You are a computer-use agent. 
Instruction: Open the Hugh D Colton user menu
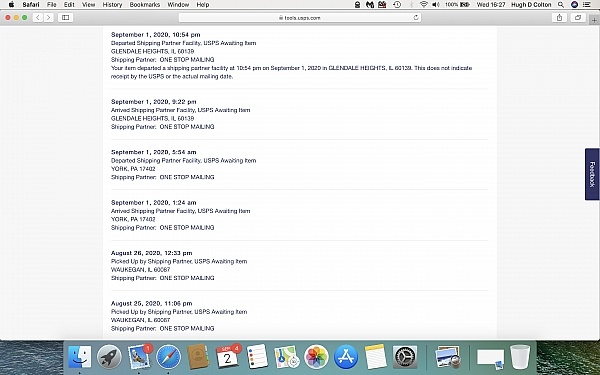pos(531,5)
